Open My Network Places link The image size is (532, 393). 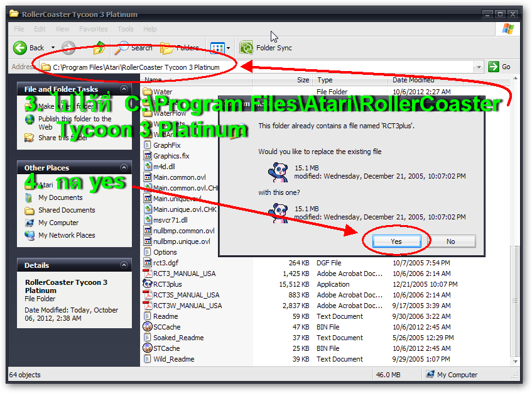click(x=67, y=235)
